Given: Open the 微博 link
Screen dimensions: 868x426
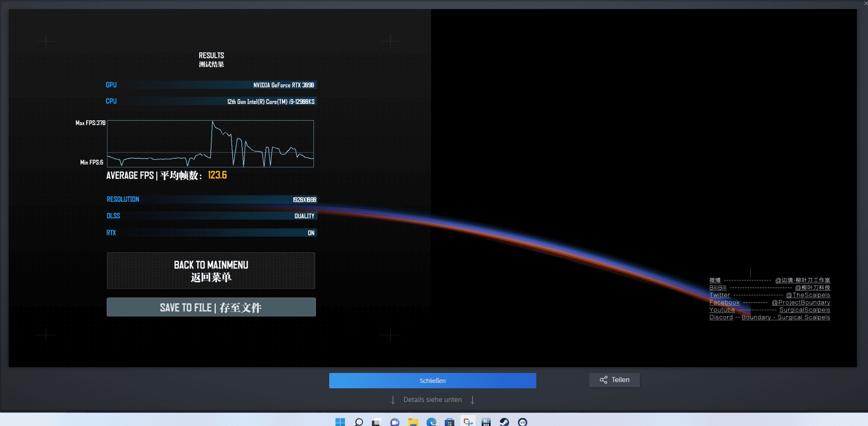Looking at the screenshot, I should 715,280.
